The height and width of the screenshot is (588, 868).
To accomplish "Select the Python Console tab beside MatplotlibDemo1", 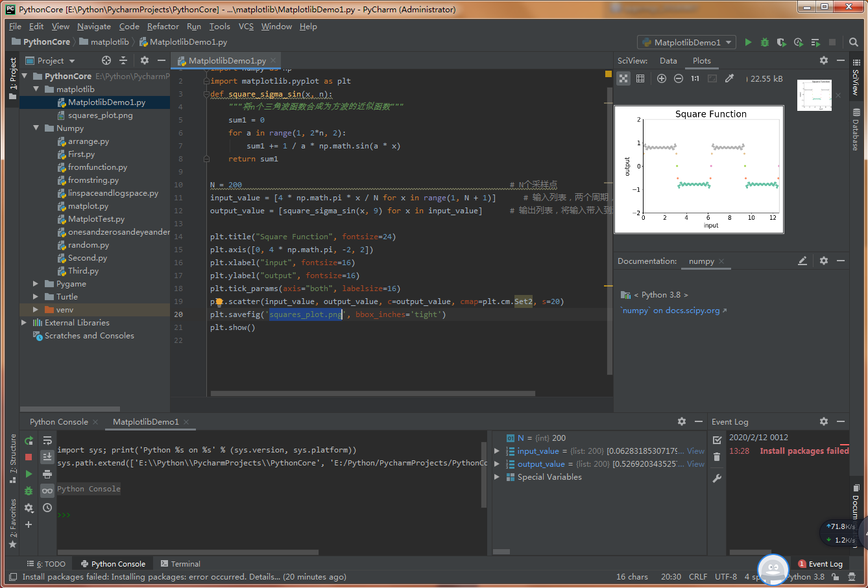I will pyautogui.click(x=59, y=421).
